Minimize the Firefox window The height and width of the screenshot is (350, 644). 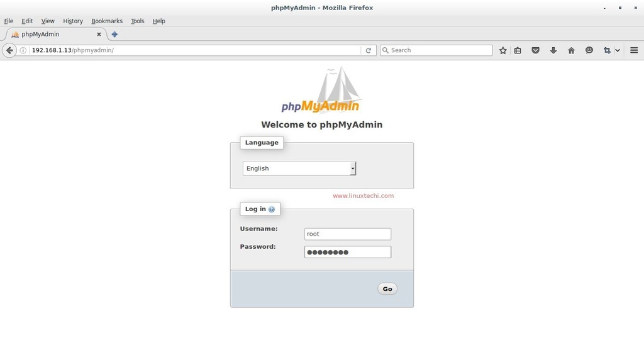[x=604, y=8]
